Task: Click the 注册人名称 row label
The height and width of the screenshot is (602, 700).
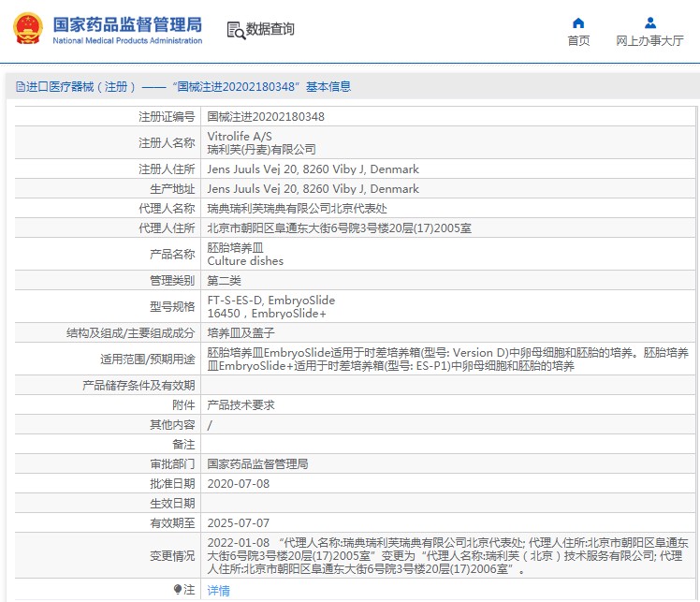Action: tap(167, 143)
